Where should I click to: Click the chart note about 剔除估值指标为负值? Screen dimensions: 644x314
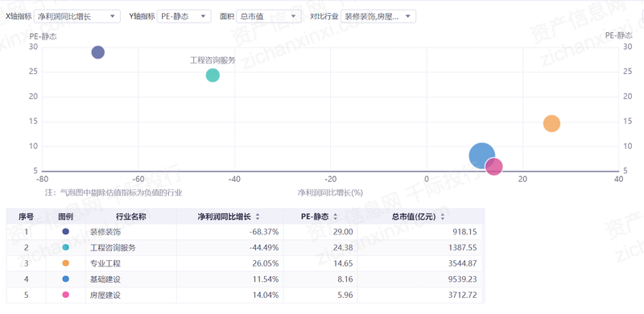[114, 192]
